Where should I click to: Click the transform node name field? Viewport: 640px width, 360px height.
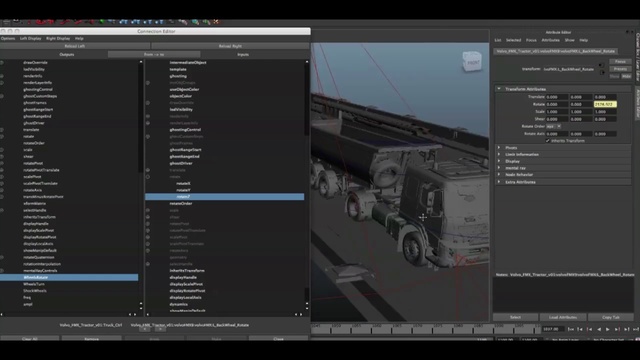tap(569, 69)
